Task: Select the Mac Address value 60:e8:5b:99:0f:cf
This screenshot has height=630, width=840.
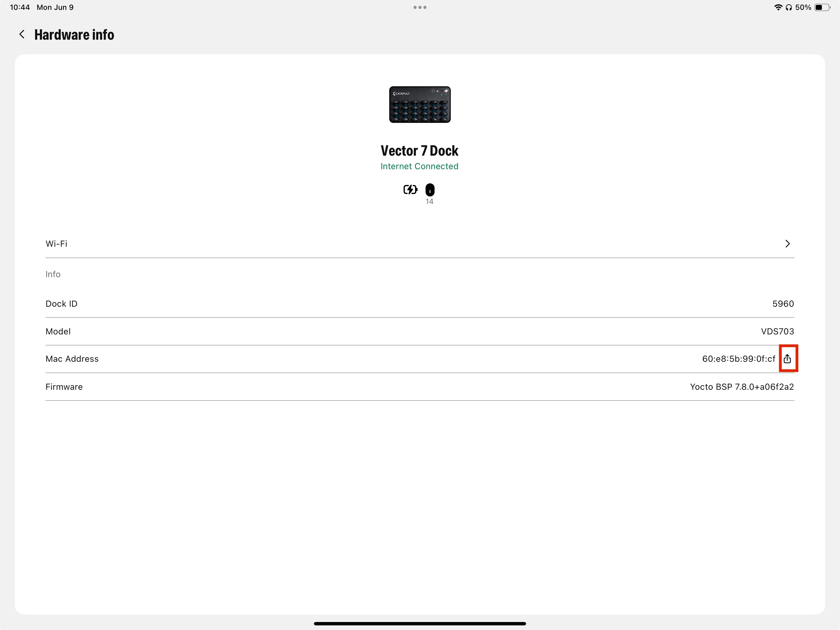Action: (x=739, y=359)
